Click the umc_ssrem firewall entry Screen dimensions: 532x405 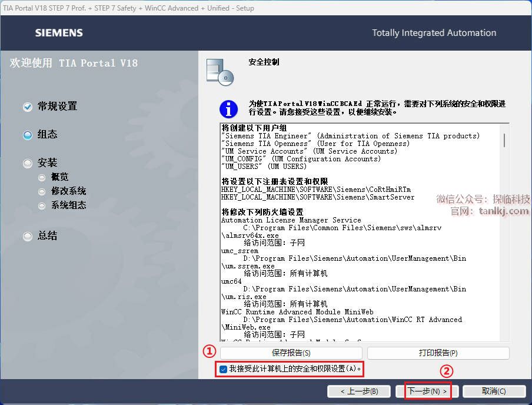click(240, 251)
